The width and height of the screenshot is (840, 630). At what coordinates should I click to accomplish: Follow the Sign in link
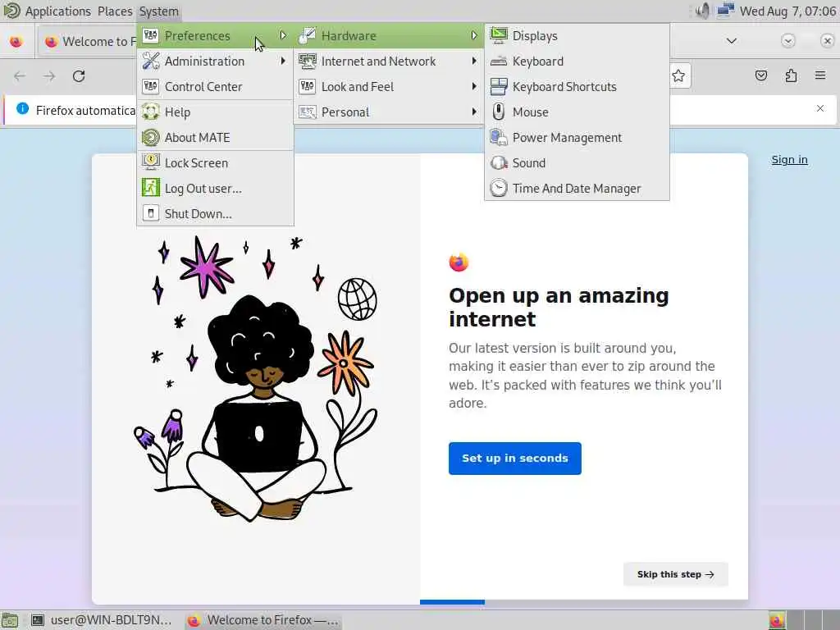[789, 160]
